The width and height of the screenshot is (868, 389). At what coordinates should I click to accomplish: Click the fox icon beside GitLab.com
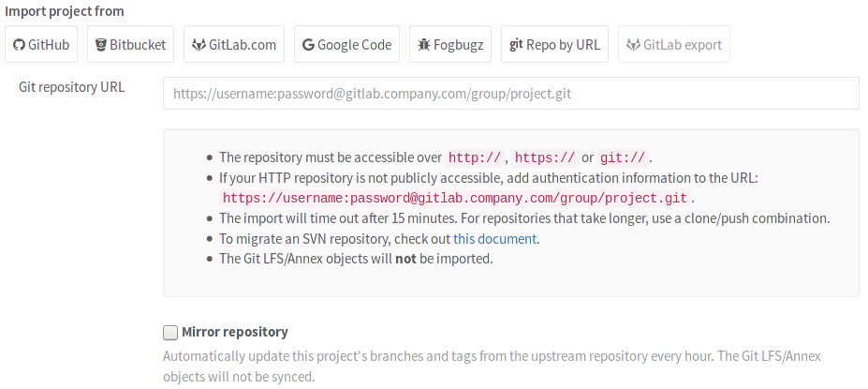pyautogui.click(x=199, y=45)
